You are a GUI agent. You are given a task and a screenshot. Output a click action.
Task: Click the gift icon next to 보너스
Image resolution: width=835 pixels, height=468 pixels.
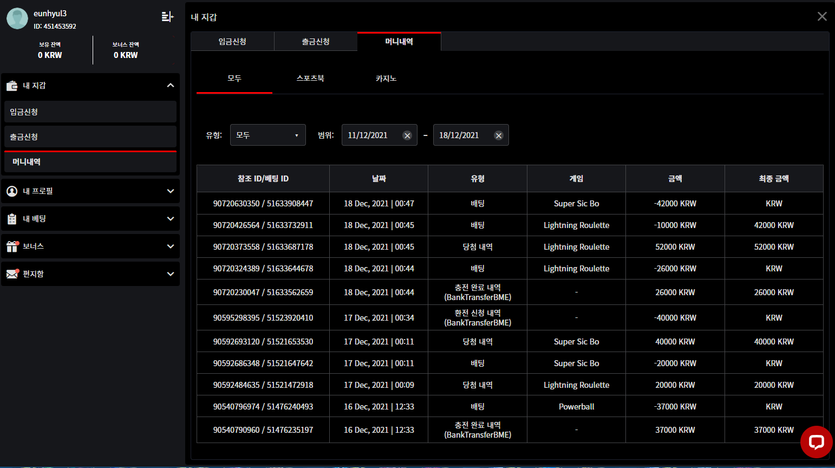pyautogui.click(x=12, y=246)
